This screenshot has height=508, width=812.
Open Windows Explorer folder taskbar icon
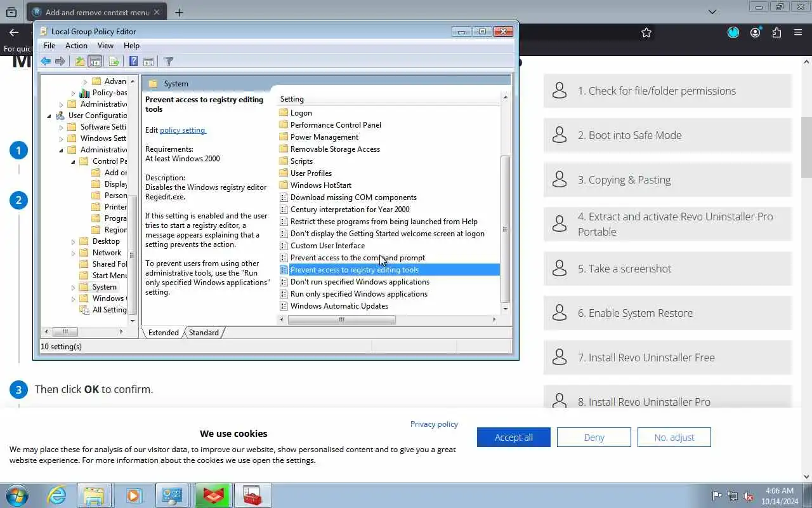tap(95, 495)
